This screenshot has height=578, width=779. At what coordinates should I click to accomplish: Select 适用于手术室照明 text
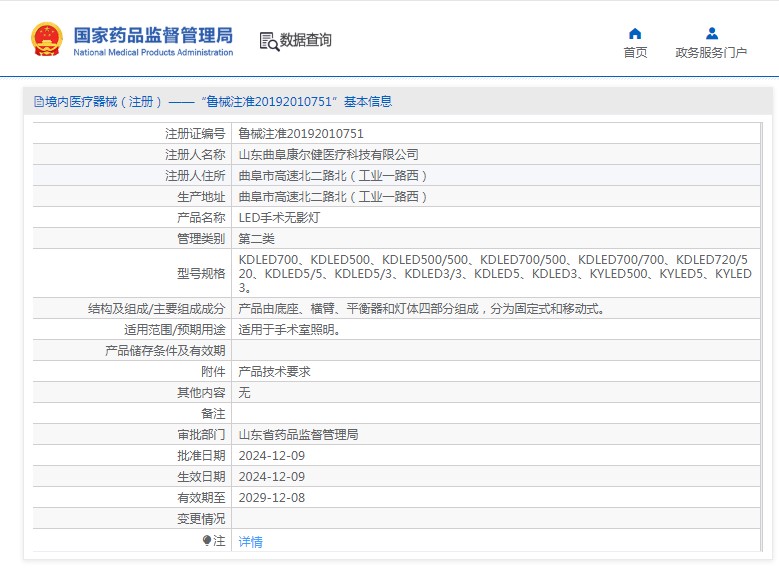point(289,330)
